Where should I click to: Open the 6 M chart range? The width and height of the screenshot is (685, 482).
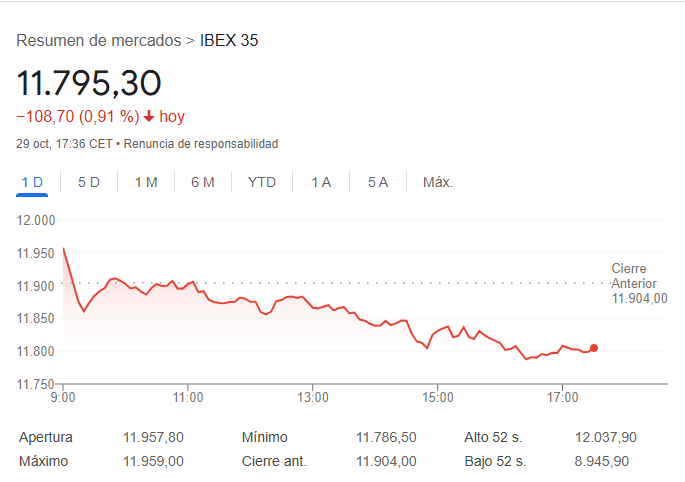(203, 182)
